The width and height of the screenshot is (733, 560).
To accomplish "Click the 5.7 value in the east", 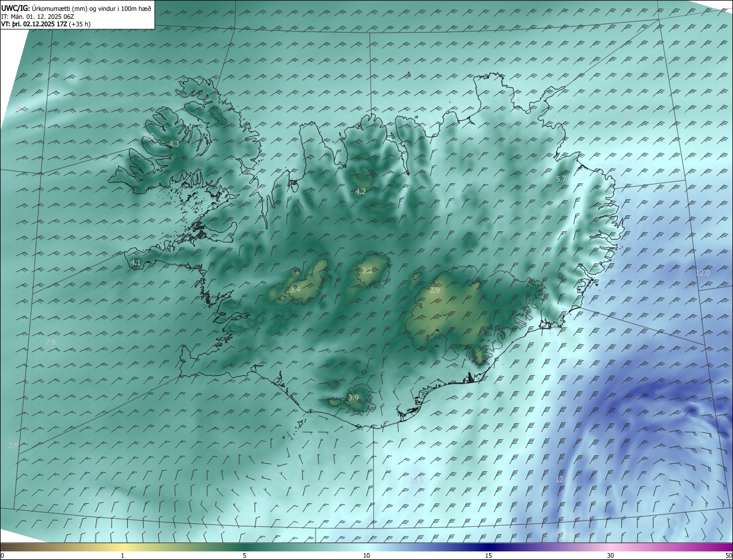I will click(561, 179).
